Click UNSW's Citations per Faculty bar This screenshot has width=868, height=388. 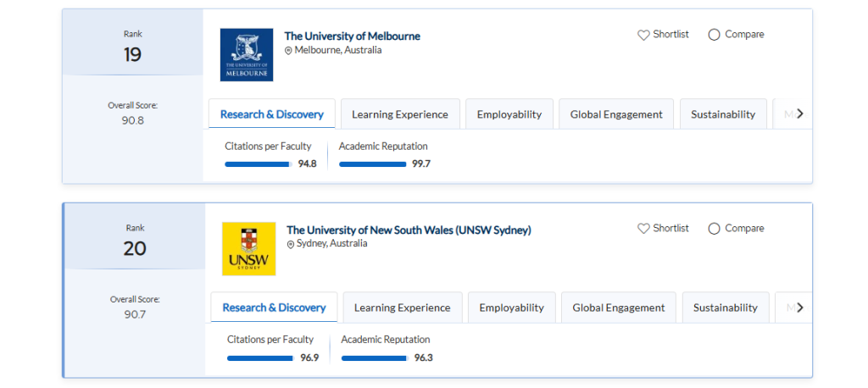(x=260, y=358)
